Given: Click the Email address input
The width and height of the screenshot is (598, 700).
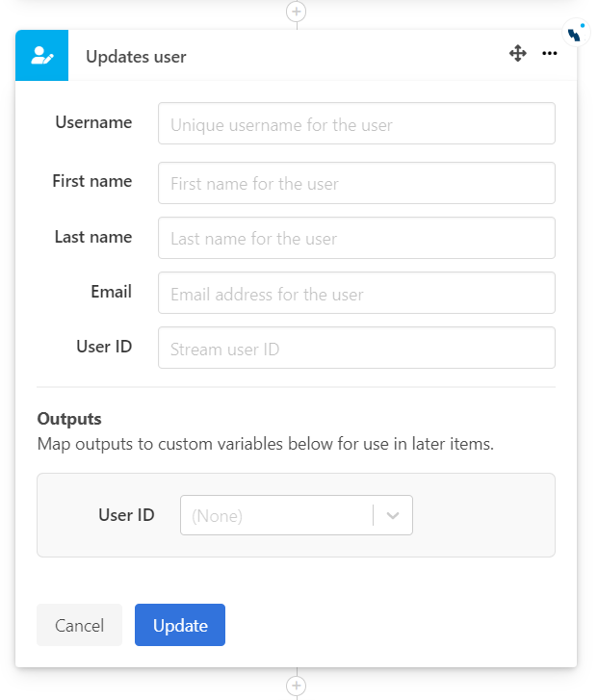Looking at the screenshot, I should [x=356, y=293].
